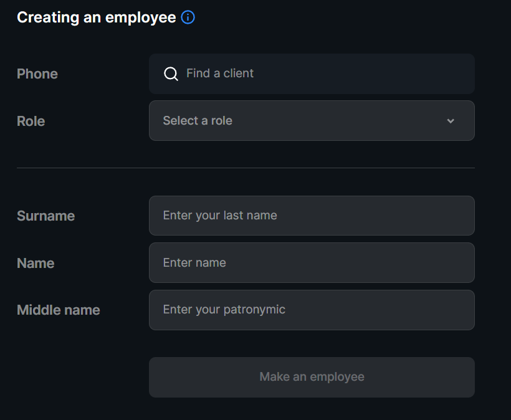This screenshot has width=511, height=420.
Task: Click the divider line below the Role section
Action: pyautogui.click(x=246, y=168)
